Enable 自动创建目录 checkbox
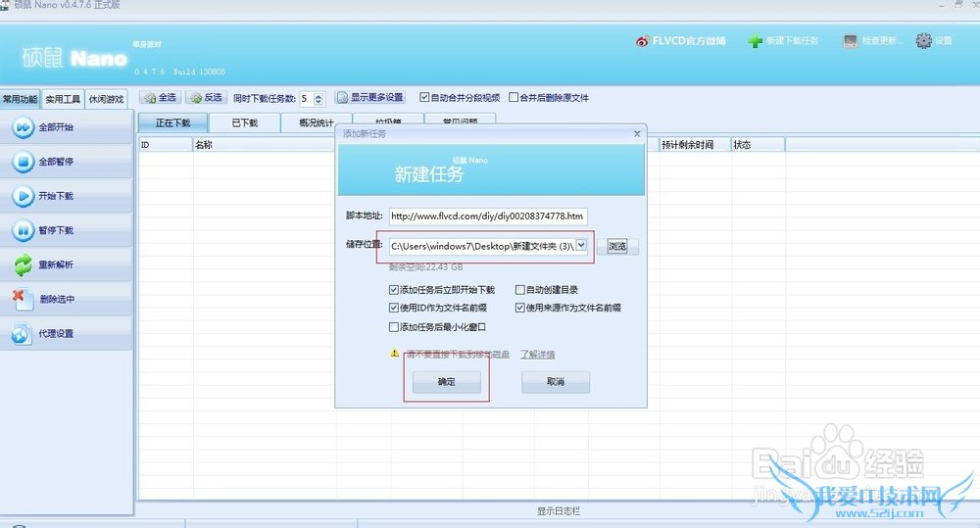Viewport: 980px width, 528px height. (520, 290)
